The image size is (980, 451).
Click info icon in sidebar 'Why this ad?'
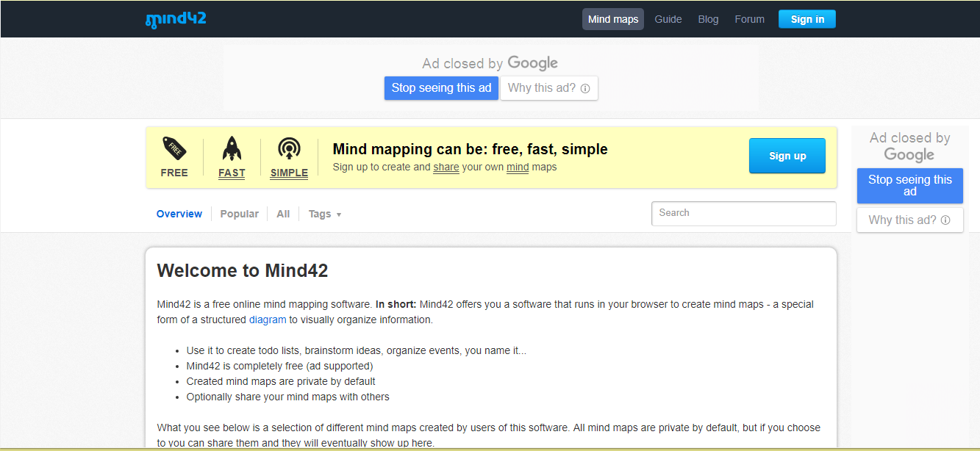click(945, 220)
